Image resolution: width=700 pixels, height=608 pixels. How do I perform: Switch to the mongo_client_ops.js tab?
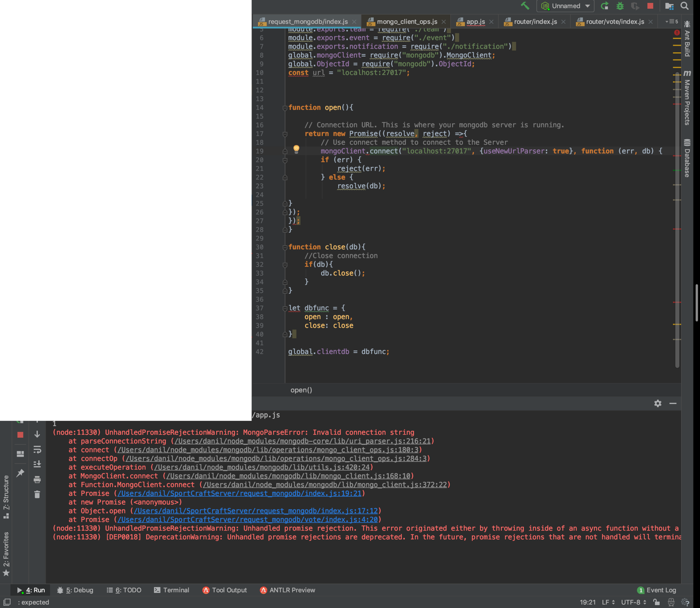click(x=407, y=22)
